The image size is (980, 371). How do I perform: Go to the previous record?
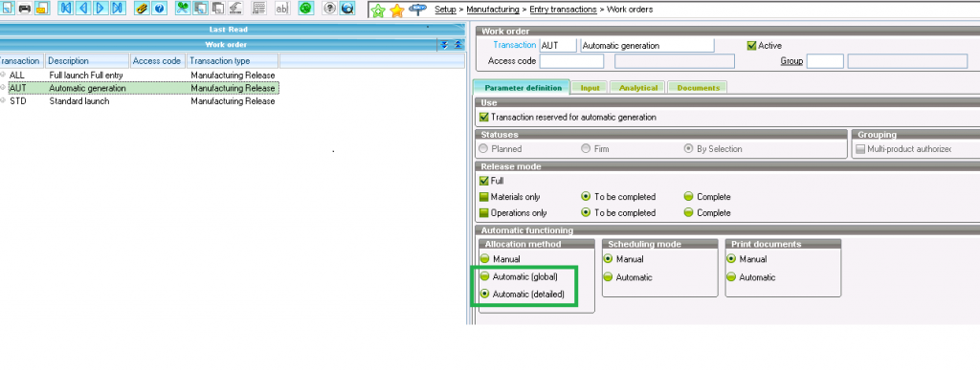pos(83,8)
